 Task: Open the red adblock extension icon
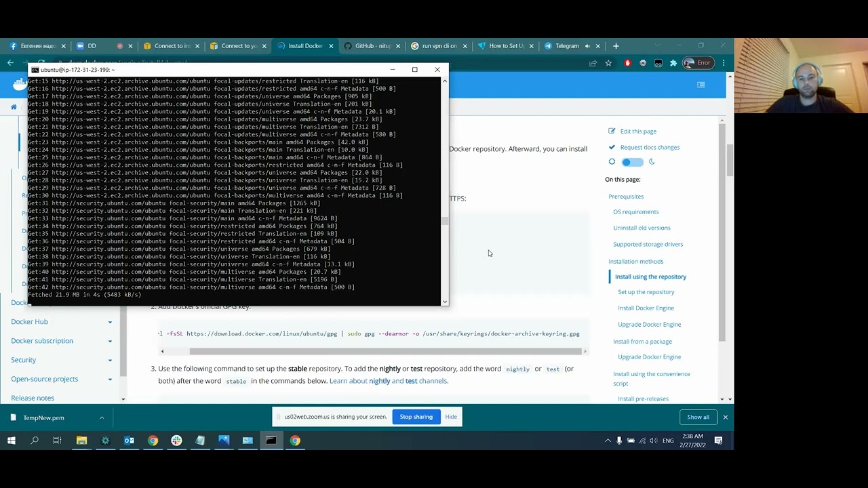pyautogui.click(x=627, y=63)
